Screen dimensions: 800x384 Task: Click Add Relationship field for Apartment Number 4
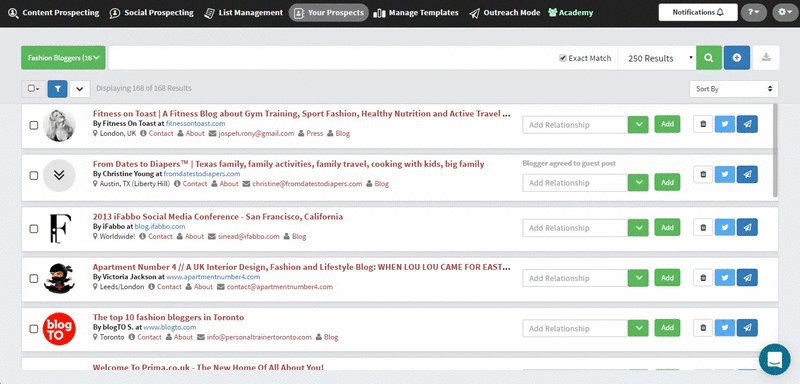[x=574, y=278]
